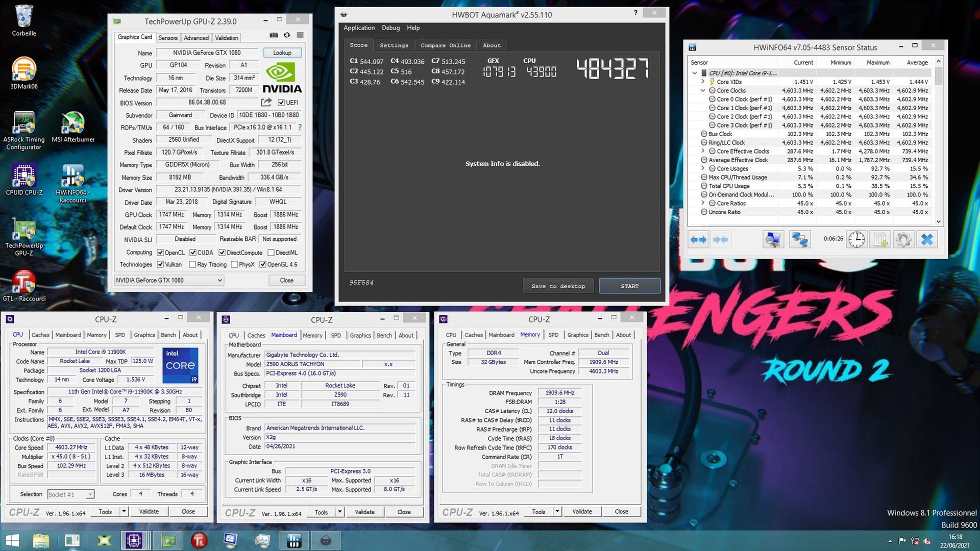This screenshot has width=980, height=551.
Task: Click HWiNFO clock reset icon
Action: point(856,240)
